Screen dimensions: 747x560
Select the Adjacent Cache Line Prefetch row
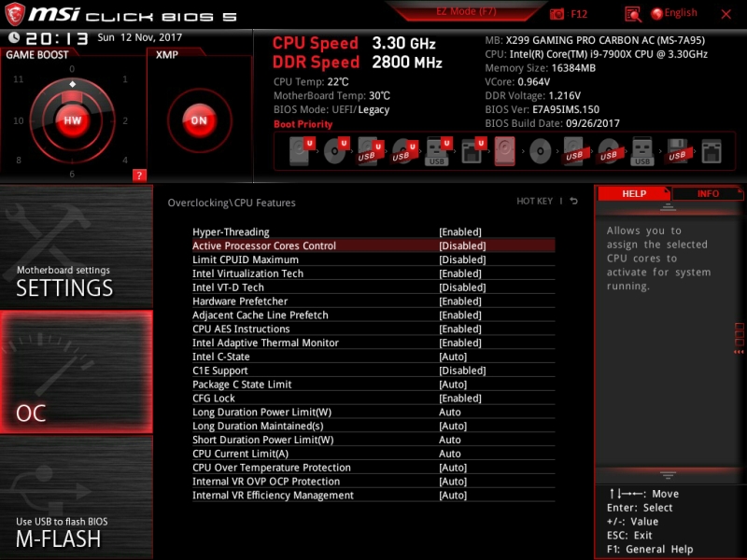pos(373,315)
